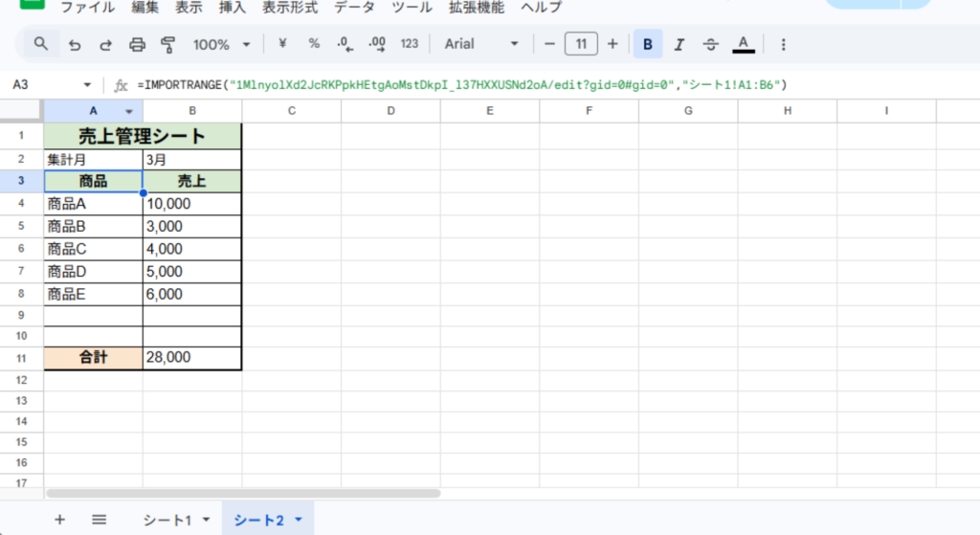Screen dimensions: 980x535
Task: Open the Arial font dropdown
Action: click(481, 44)
